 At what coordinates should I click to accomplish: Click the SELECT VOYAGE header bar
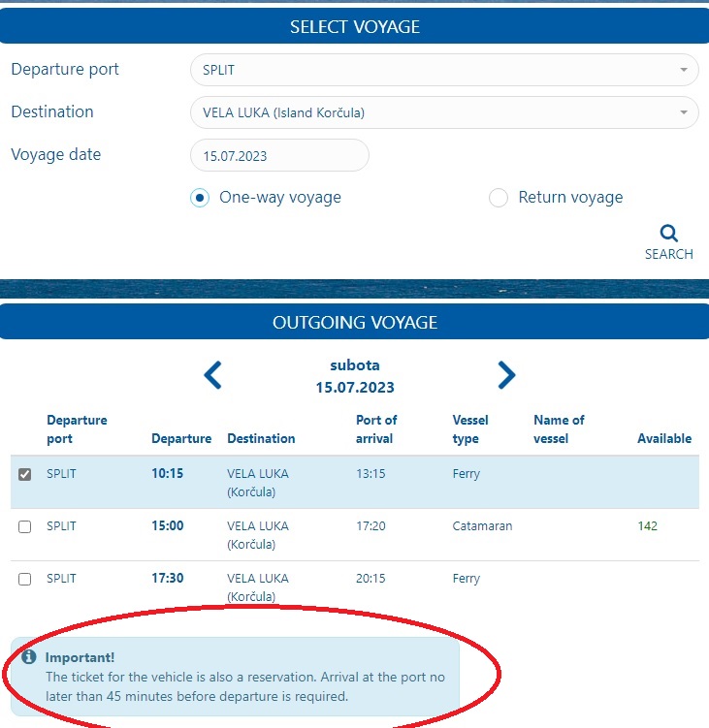pos(354,26)
